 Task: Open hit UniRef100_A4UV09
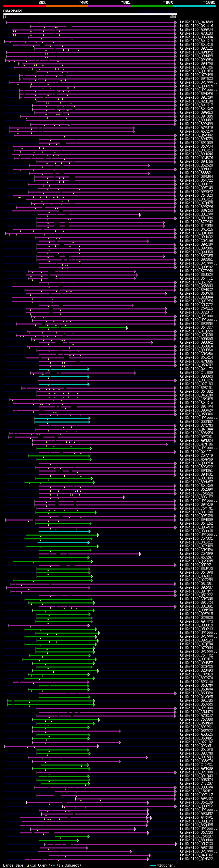point(196,22)
